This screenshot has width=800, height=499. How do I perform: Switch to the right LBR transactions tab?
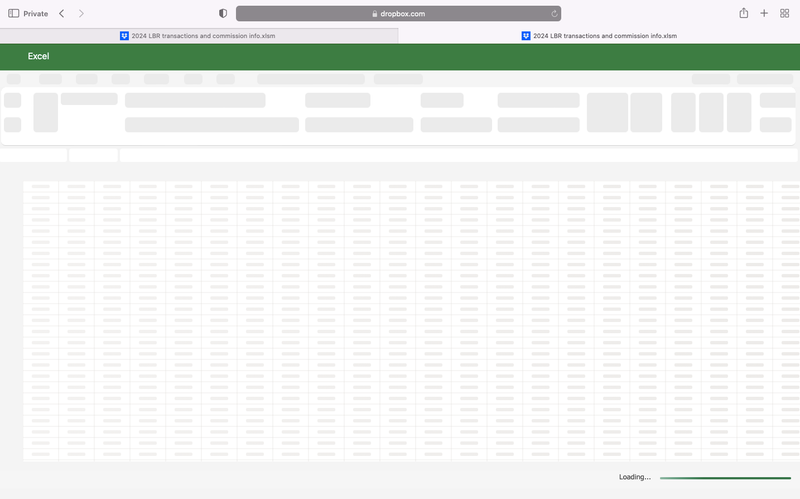pos(599,36)
